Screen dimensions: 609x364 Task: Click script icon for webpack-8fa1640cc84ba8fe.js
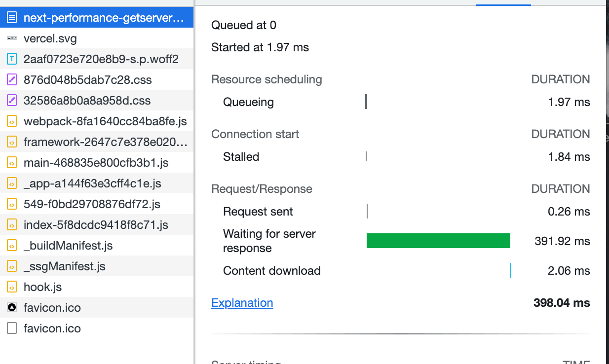(x=12, y=122)
